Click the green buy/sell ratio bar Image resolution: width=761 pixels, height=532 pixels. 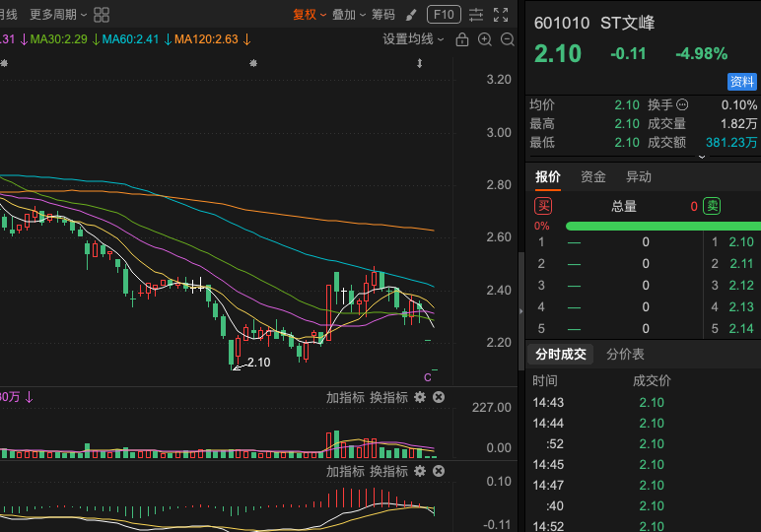pos(663,226)
